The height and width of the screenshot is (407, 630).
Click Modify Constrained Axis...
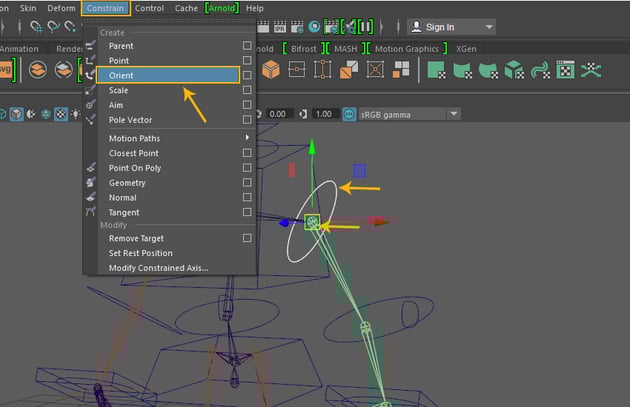[157, 267]
